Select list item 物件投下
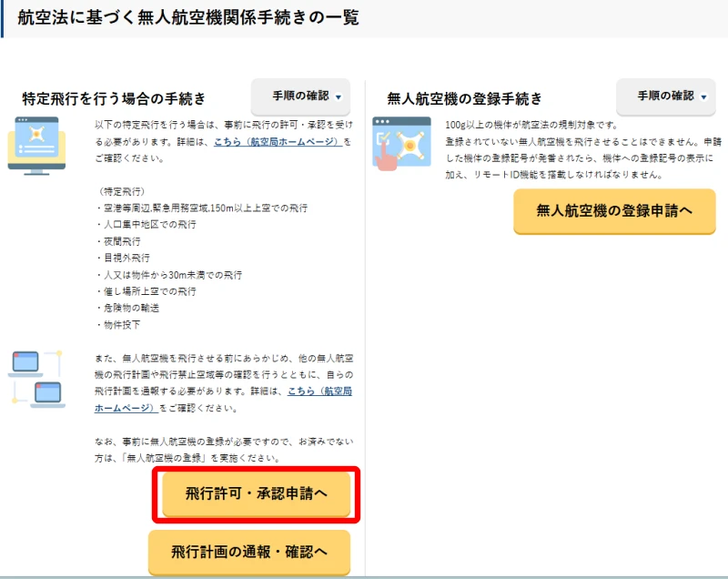The width and height of the screenshot is (728, 579). pos(118,325)
